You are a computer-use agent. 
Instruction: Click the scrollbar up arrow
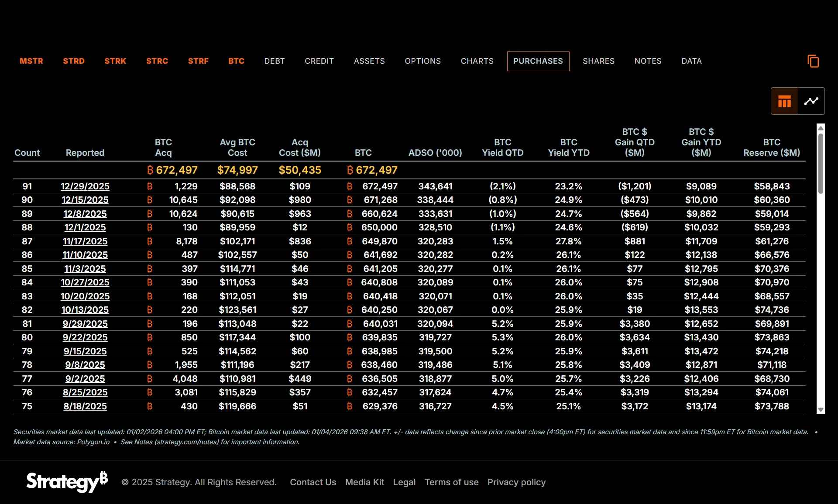click(821, 127)
